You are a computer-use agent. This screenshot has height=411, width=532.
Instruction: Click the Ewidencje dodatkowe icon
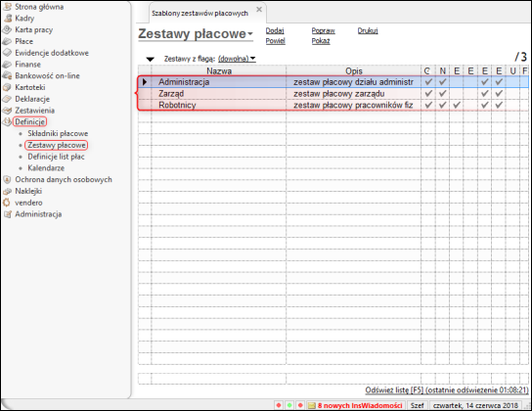7,53
